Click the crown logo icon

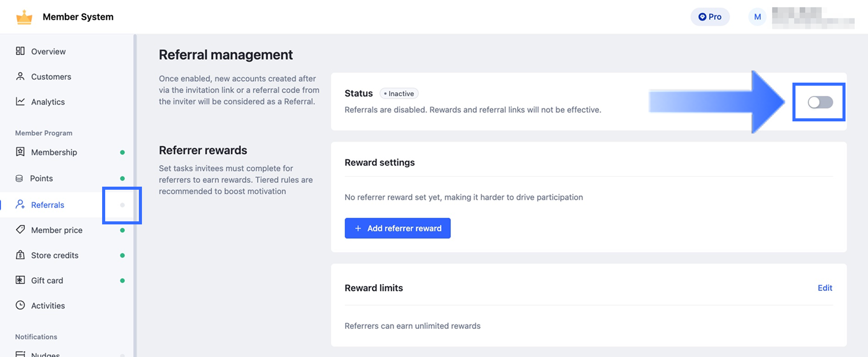coord(24,17)
